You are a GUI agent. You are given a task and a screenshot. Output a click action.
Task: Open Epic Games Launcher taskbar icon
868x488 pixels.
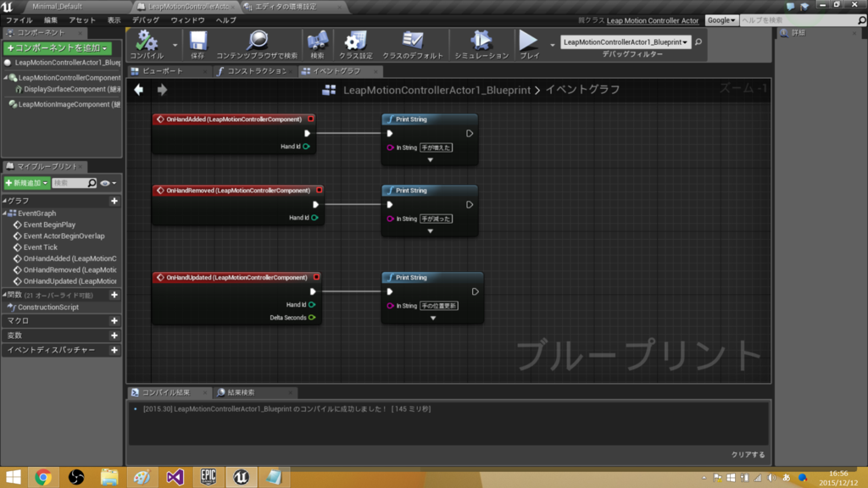tap(209, 477)
